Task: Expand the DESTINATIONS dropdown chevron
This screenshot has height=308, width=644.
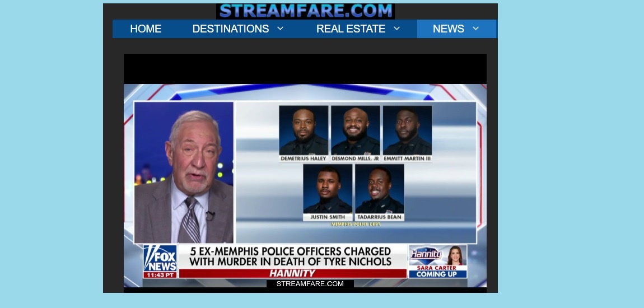Action: (x=280, y=29)
